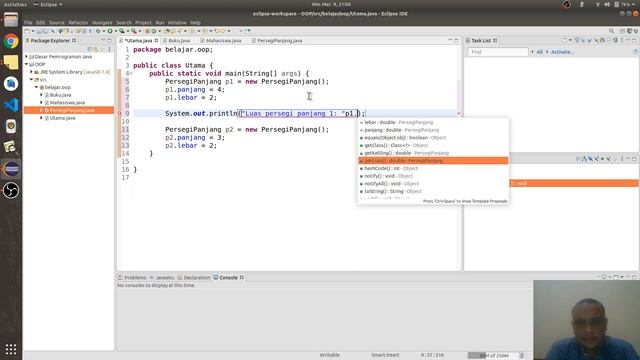Click the Search magnifier in top-right toolbar
640x360 pixels.
pyautogui.click(x=611, y=31)
